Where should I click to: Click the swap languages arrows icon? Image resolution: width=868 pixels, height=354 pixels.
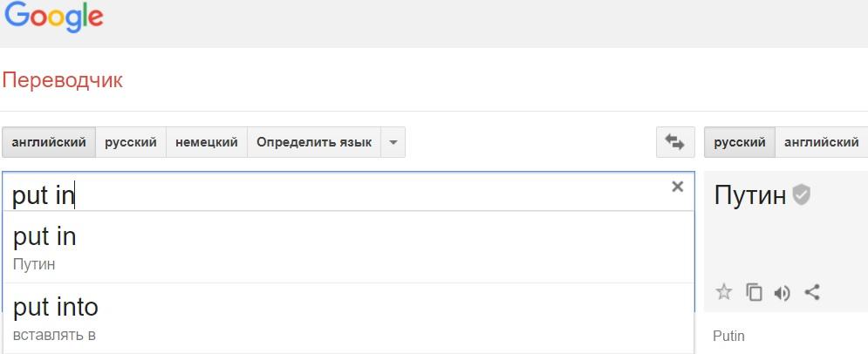[675, 142]
